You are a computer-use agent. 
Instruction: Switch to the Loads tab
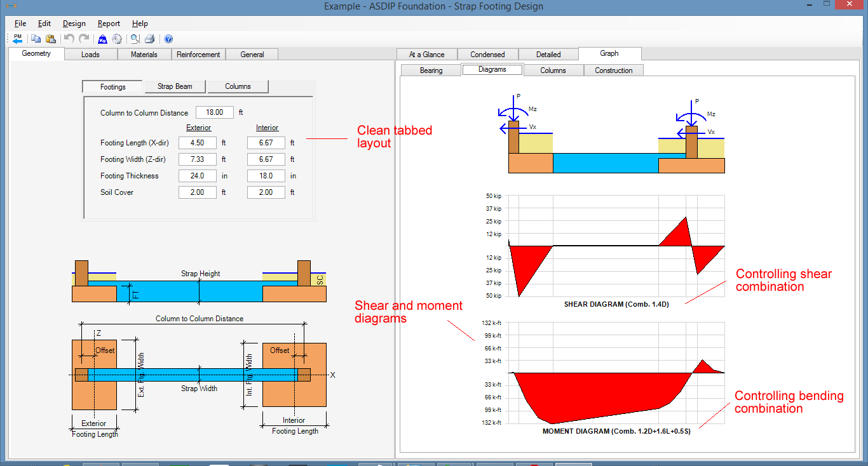tap(90, 55)
